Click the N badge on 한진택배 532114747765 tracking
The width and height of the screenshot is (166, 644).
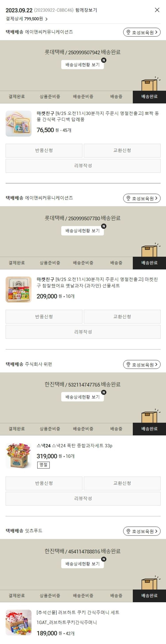(104, 392)
